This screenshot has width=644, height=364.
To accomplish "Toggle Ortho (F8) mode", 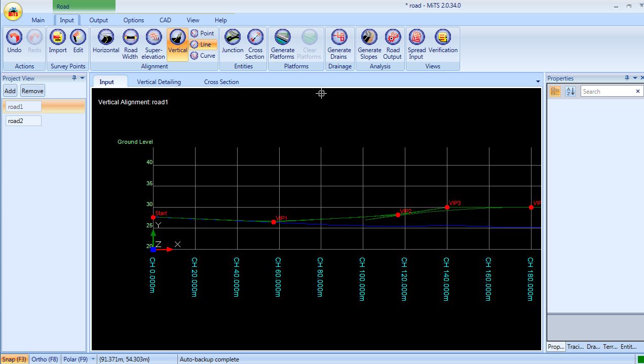I will (x=45, y=359).
